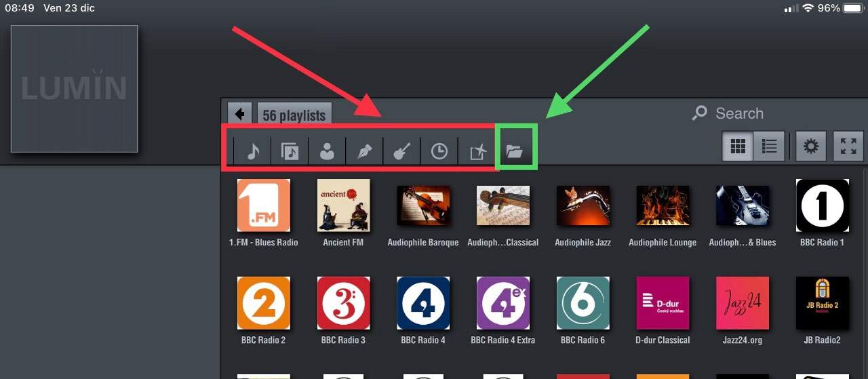This screenshot has height=379, width=868.
Task: Tap the 'Ven 23 dic' date
Action: [x=68, y=8]
